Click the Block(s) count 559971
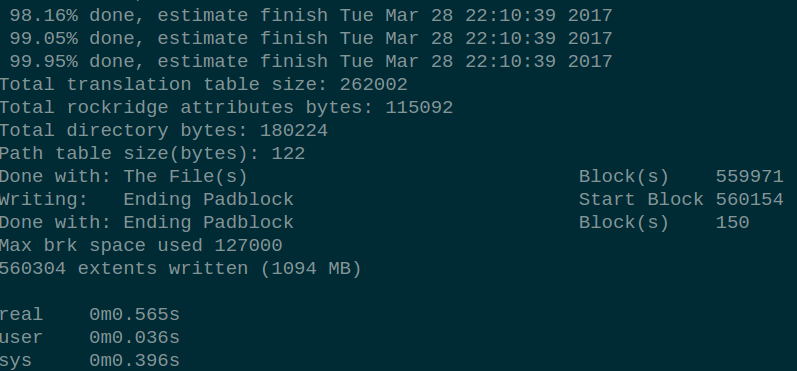 [x=750, y=176]
